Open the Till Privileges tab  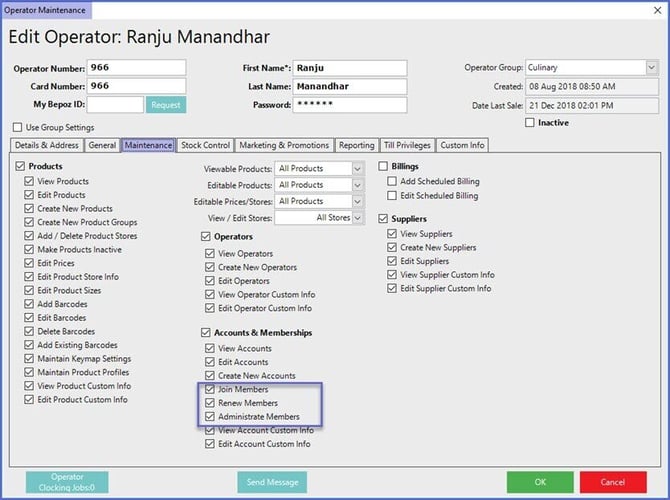click(407, 145)
